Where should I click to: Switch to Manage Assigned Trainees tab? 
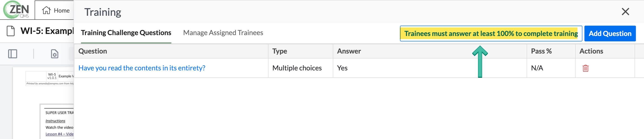(x=223, y=33)
